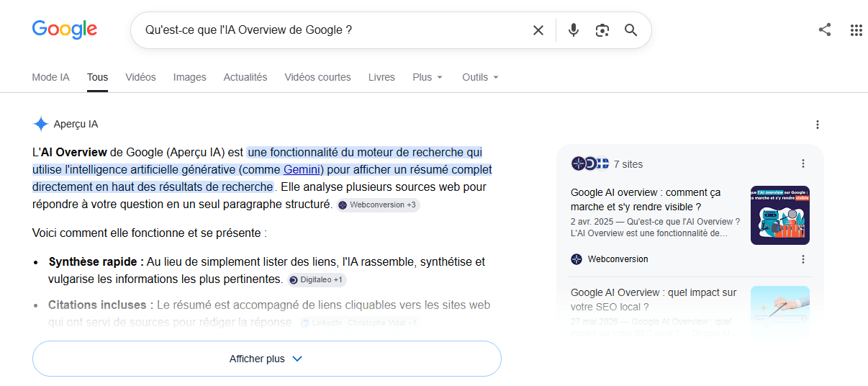Clear the search query with X icon
Viewport: 868px width, 386px height.
538,30
